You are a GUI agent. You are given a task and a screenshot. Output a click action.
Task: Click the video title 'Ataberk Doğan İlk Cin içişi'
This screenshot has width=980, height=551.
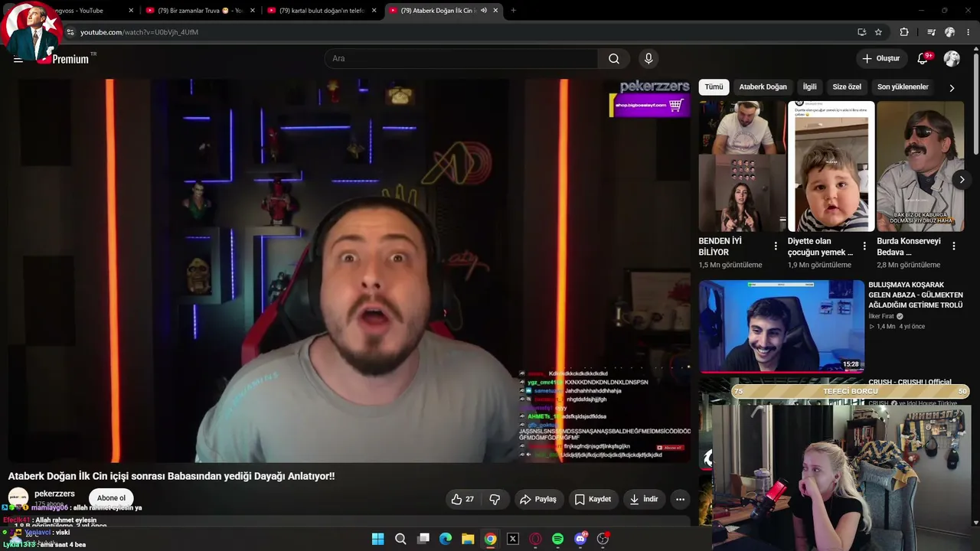(x=171, y=476)
